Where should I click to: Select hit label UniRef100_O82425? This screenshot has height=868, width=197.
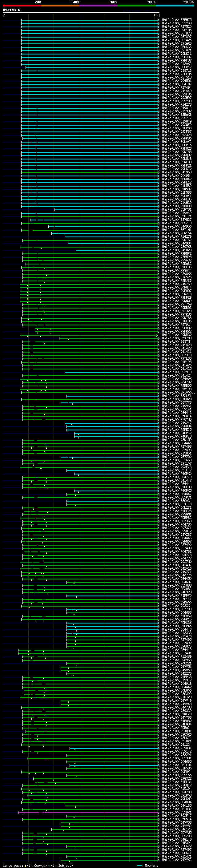click(177, 40)
